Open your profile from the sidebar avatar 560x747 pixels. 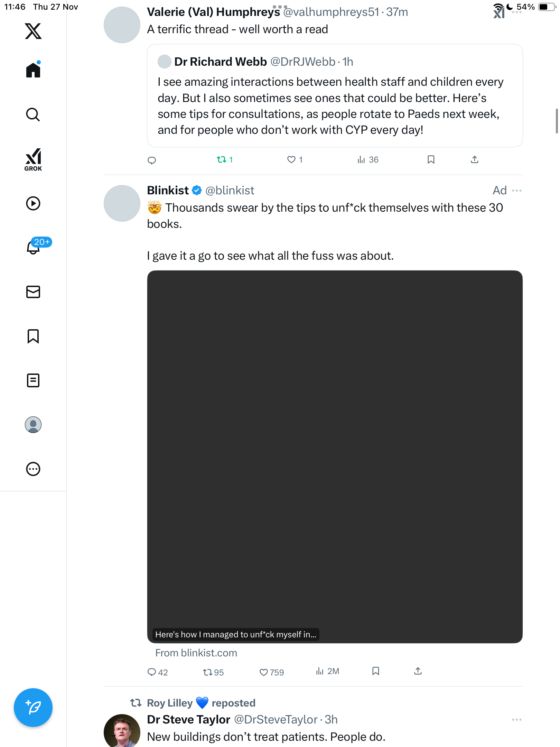tap(33, 425)
